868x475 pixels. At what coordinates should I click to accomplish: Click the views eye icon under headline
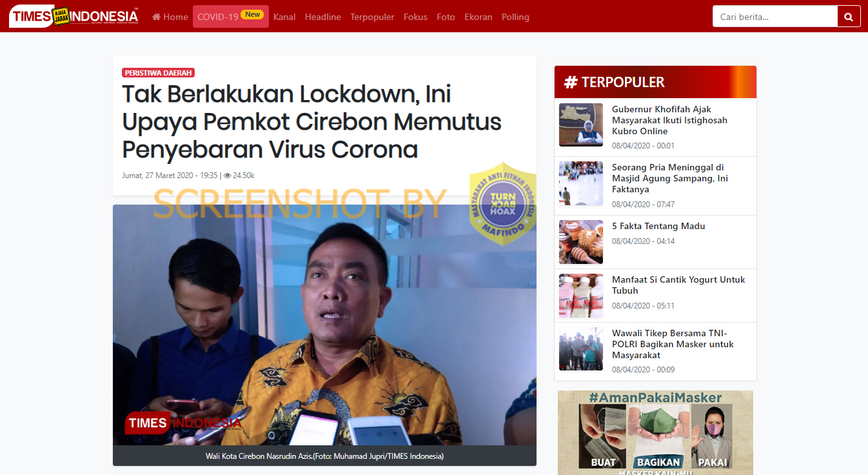tap(227, 176)
